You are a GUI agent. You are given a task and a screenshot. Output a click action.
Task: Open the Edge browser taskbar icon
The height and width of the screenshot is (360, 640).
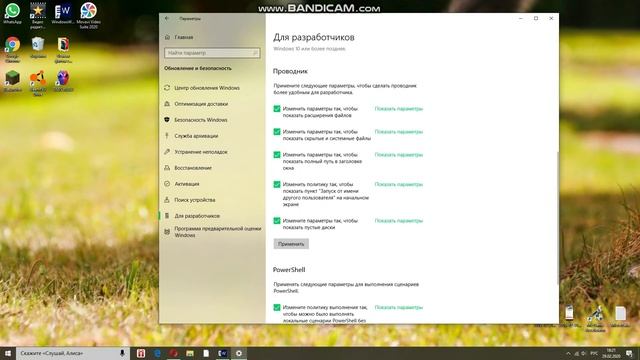tap(157, 353)
